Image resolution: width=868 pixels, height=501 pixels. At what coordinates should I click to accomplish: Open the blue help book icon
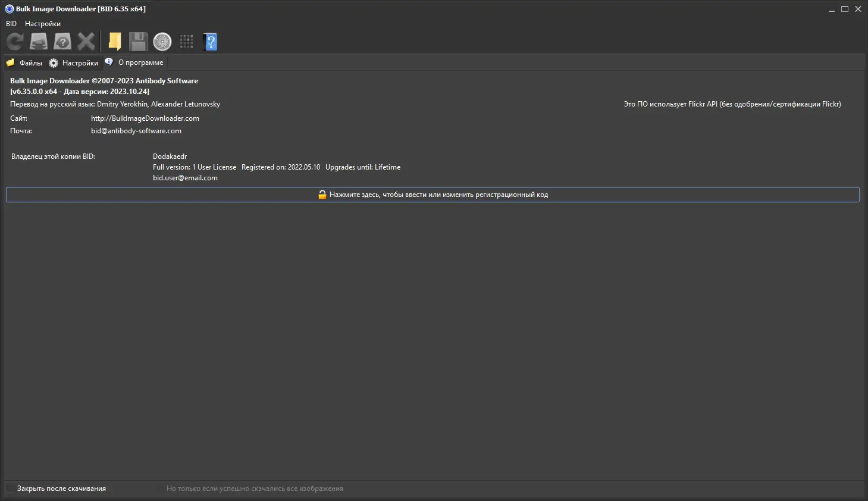tap(210, 42)
